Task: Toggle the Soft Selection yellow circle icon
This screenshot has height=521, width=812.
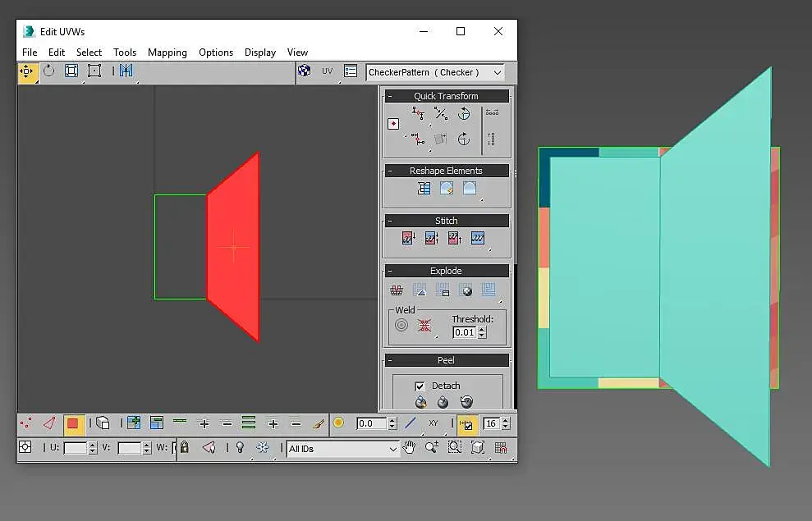Action: 339,423
